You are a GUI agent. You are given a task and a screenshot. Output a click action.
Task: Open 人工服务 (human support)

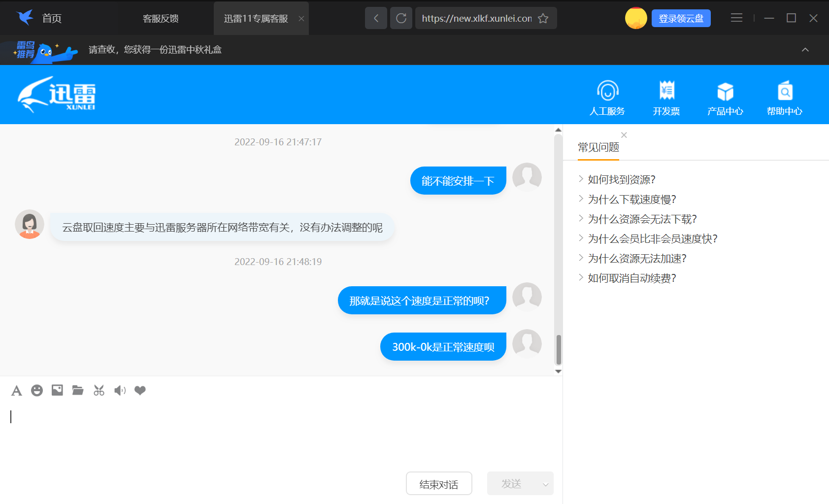click(606, 98)
